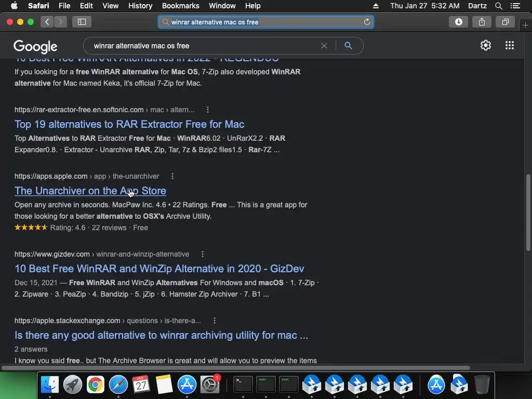Open options for the apple.stackexchange.com result

(215, 321)
